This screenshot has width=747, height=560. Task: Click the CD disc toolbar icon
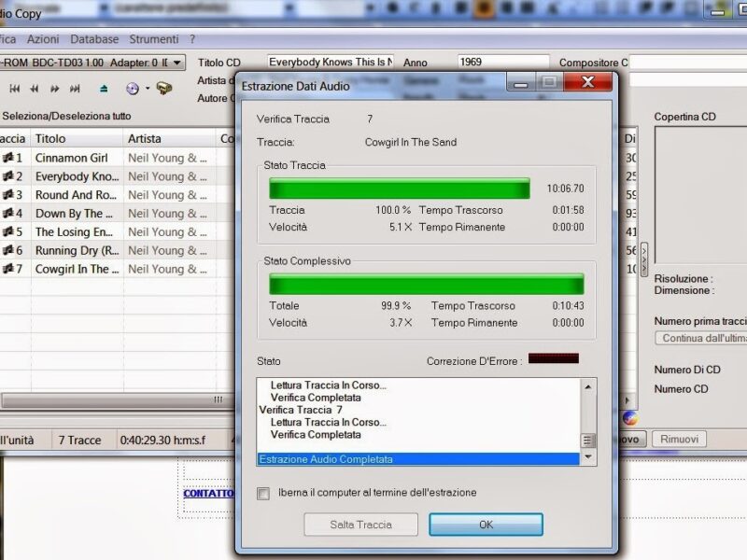(132, 89)
